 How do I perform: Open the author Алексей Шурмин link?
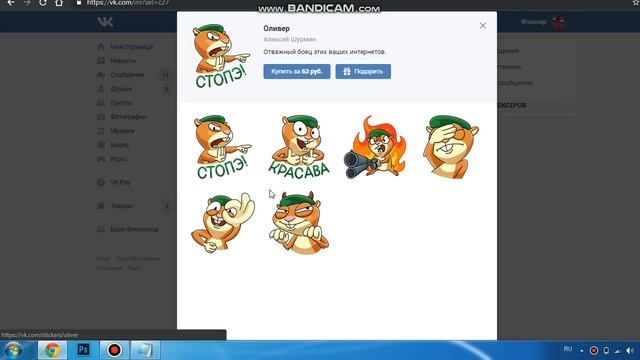tap(289, 40)
